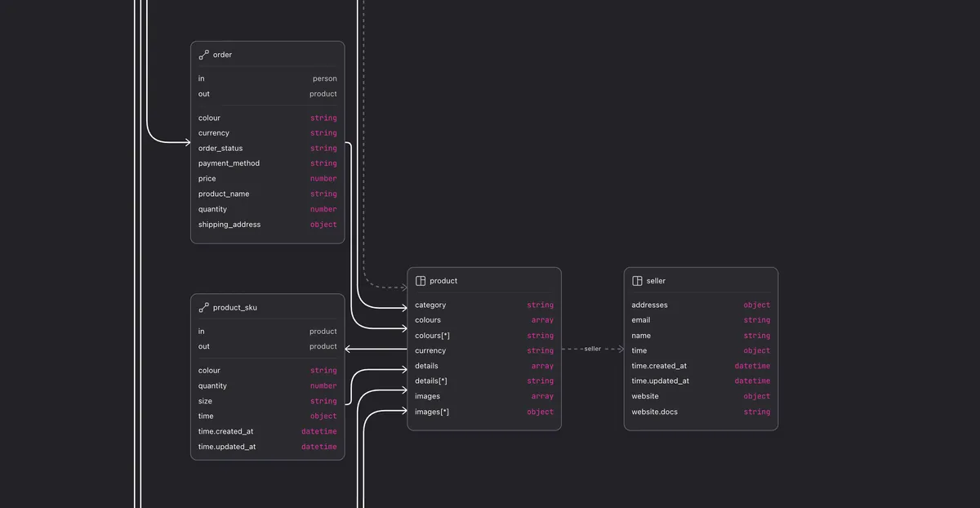The image size is (980, 508).
Task: Click the addresses field in seller node
Action: [701, 305]
